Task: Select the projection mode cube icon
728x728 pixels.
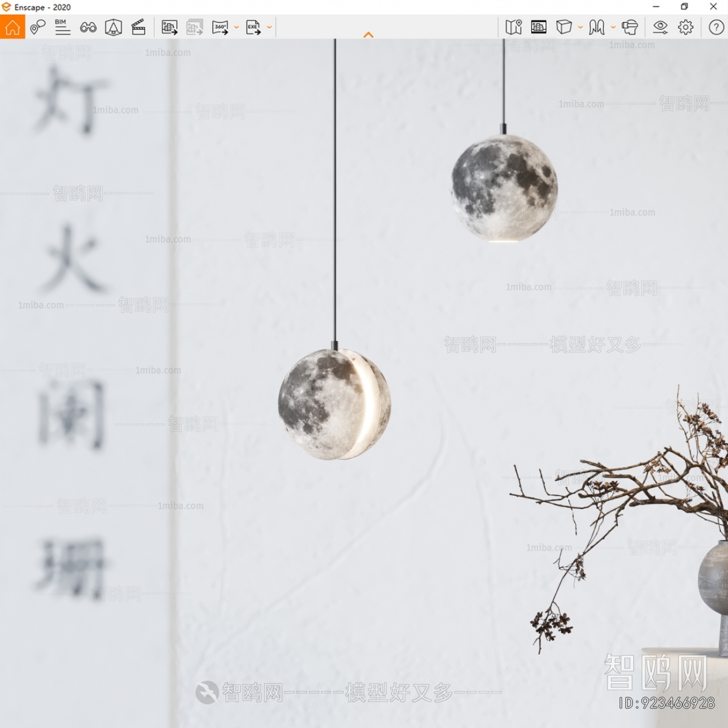Action: tap(564, 27)
